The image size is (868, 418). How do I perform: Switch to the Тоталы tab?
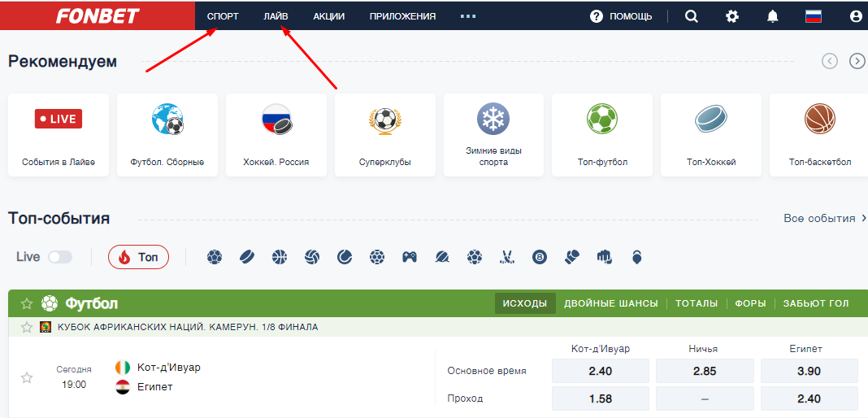click(697, 303)
